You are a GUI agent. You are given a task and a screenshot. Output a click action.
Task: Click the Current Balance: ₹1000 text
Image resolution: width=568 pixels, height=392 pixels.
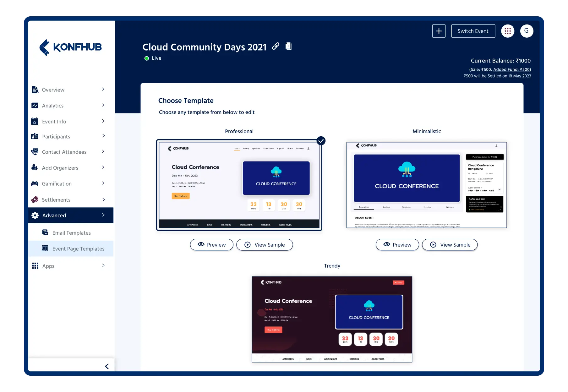[500, 61]
